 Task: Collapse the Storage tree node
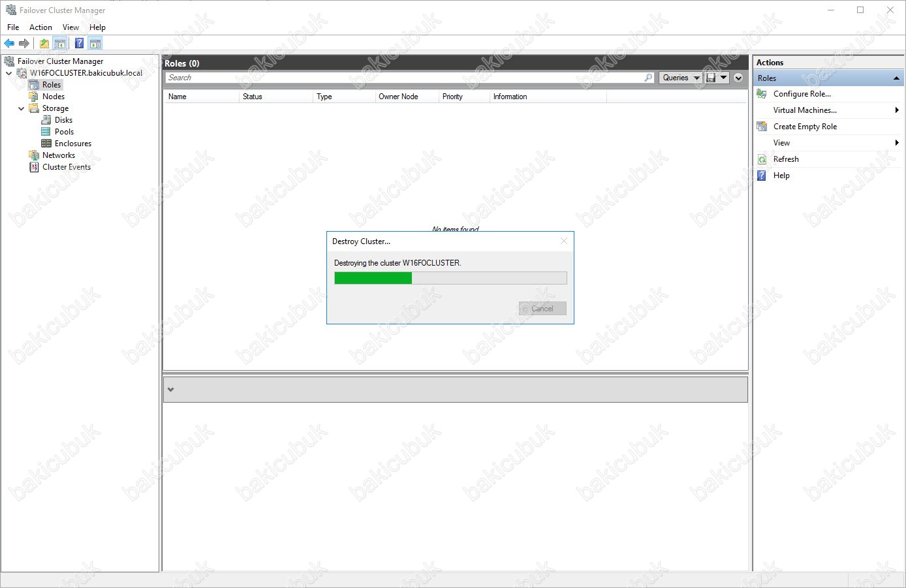(x=22, y=108)
